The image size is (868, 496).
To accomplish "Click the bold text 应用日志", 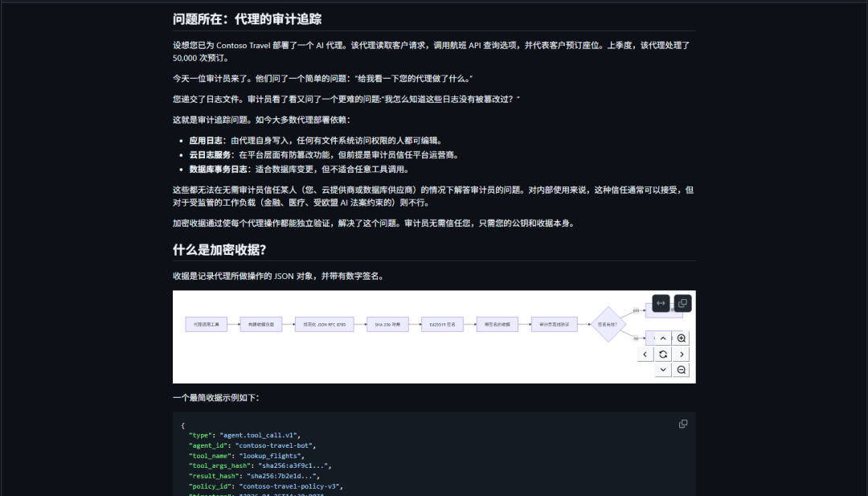I will point(206,141).
